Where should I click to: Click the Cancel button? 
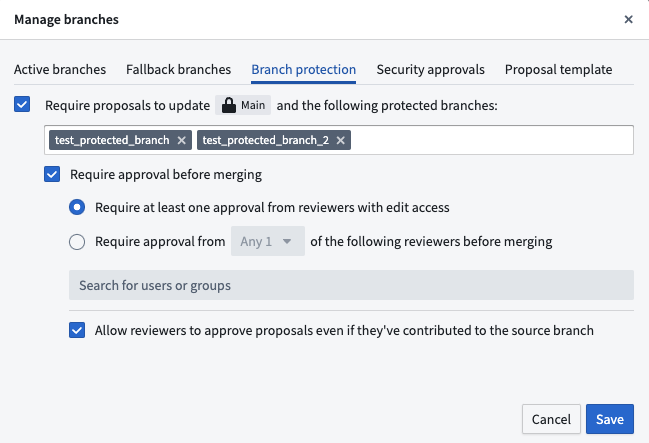point(551,419)
